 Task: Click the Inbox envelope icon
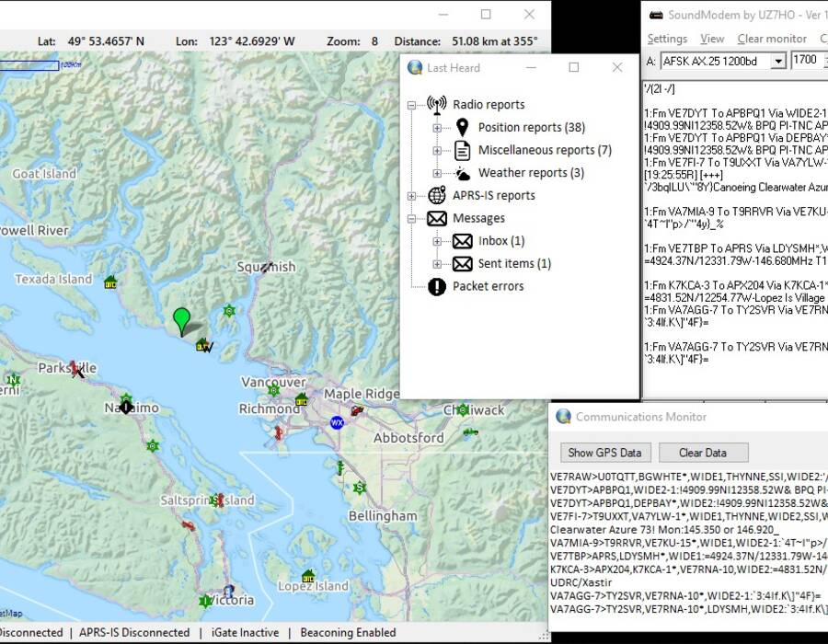(x=462, y=241)
